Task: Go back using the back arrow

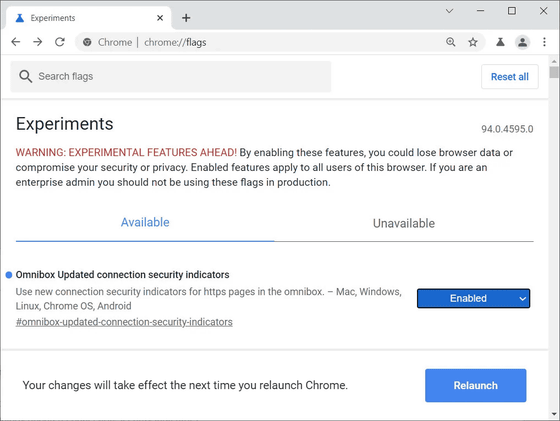Action: tap(16, 42)
